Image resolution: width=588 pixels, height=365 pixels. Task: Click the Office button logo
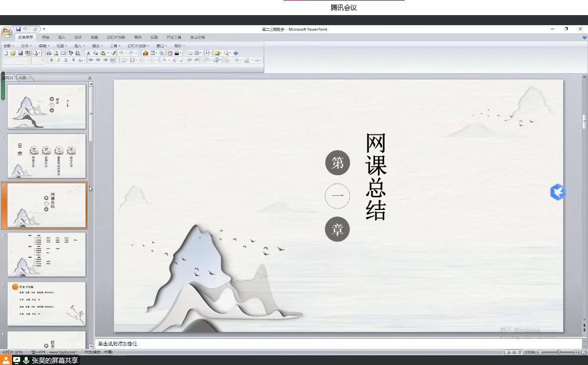pos(7,32)
